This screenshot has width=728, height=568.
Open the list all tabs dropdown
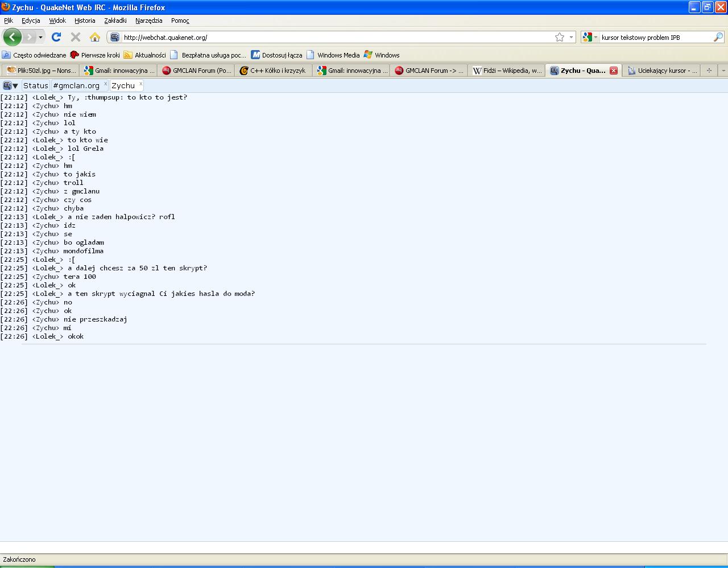pyautogui.click(x=723, y=71)
